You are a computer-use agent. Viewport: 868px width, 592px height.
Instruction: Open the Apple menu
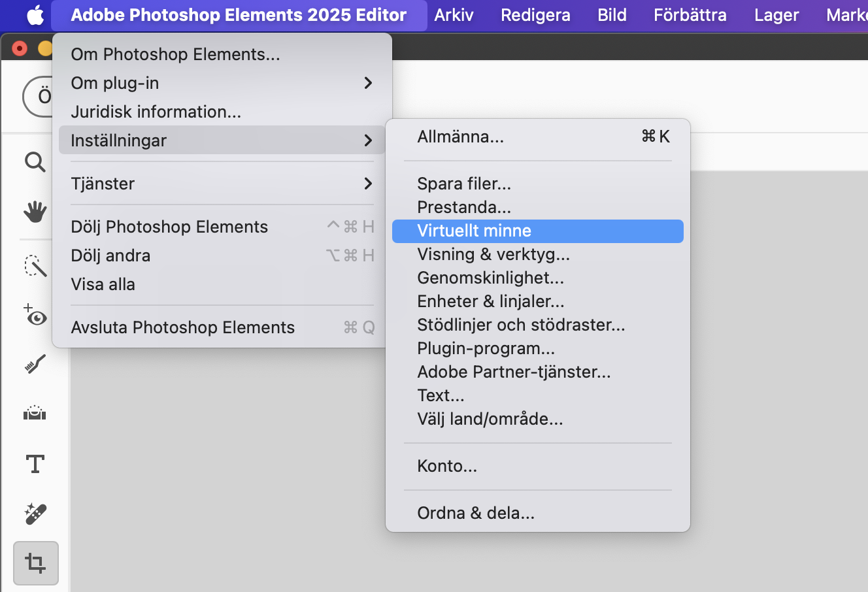coord(35,15)
